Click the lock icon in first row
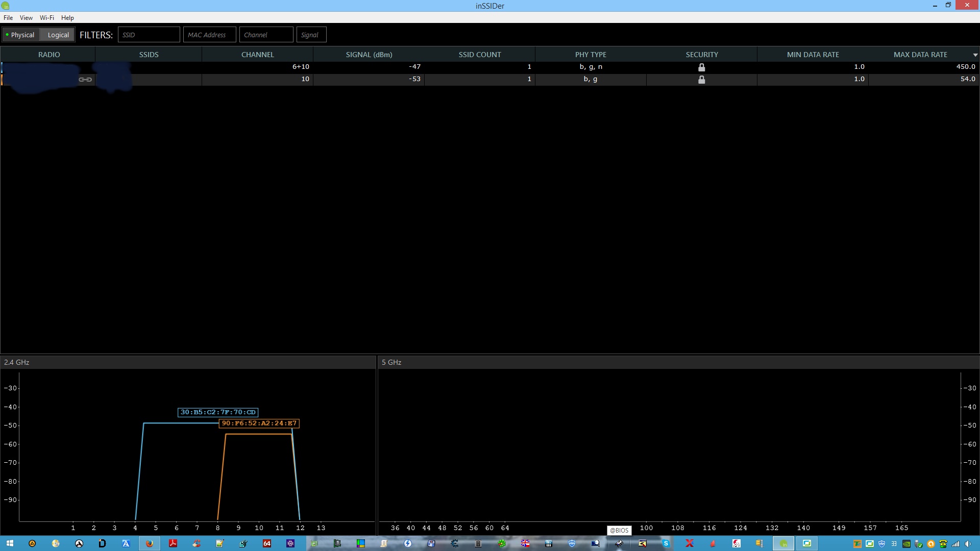 (x=701, y=67)
